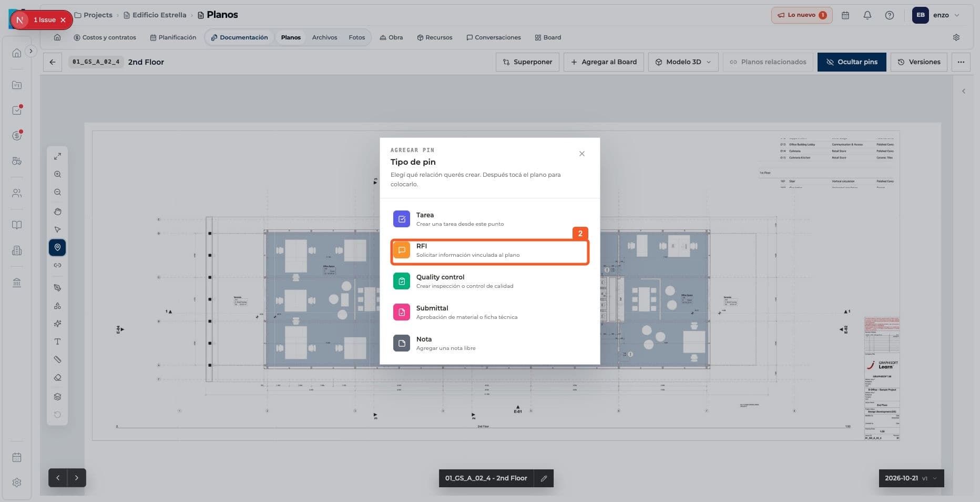Choose the Submittal pin type

pos(489,312)
